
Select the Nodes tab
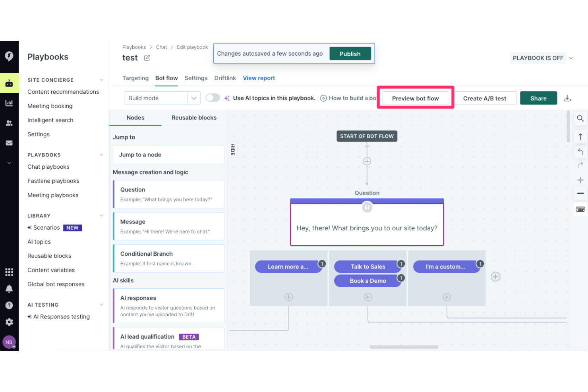135,118
